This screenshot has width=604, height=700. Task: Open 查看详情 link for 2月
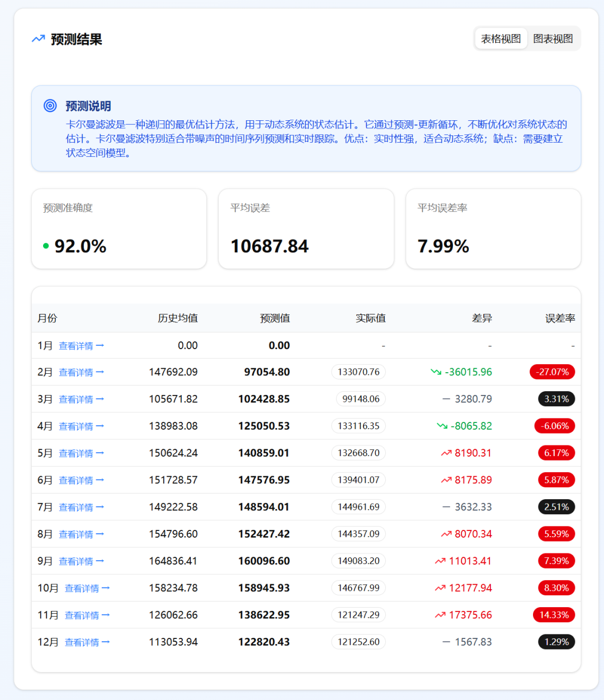[81, 373]
